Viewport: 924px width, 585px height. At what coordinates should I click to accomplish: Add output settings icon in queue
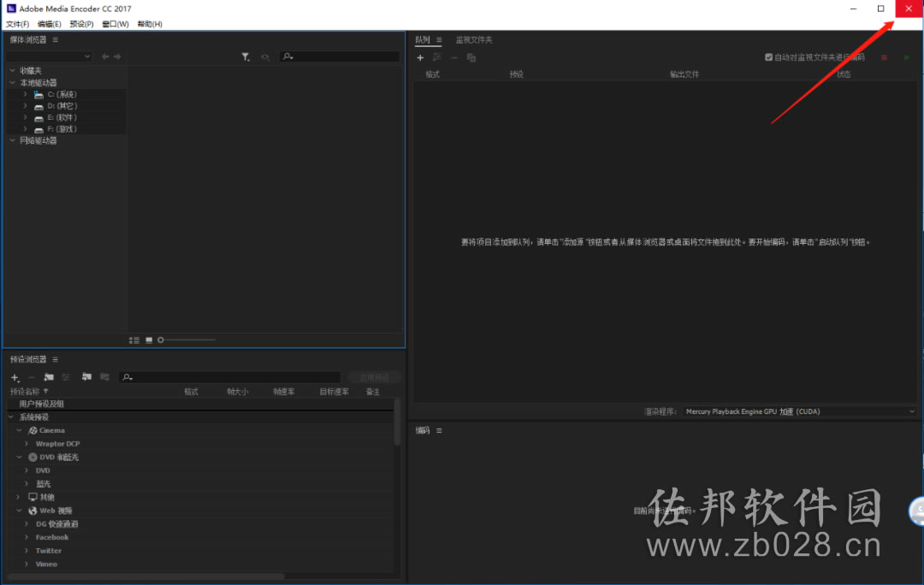point(437,58)
